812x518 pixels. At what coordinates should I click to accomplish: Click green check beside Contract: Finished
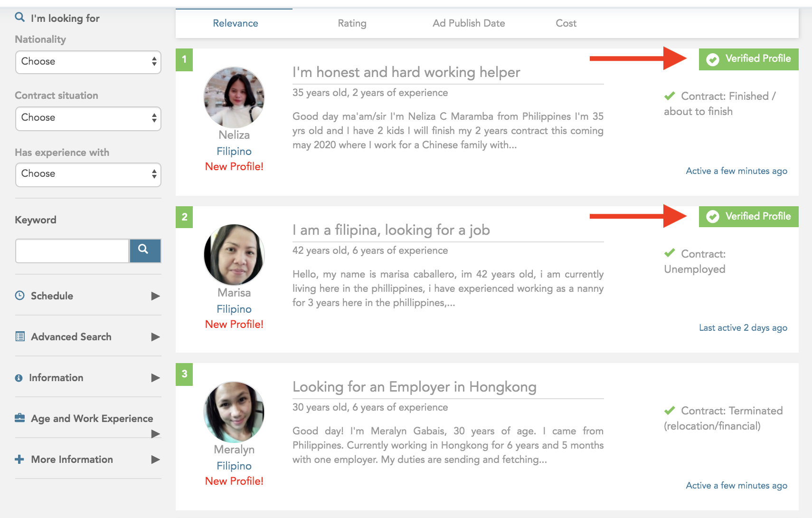point(670,96)
